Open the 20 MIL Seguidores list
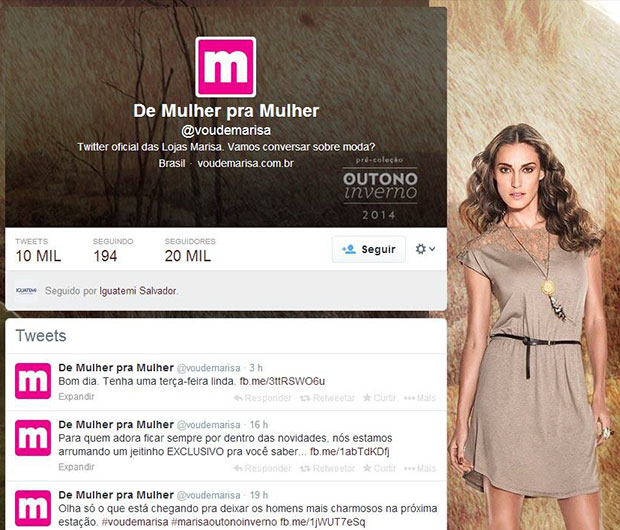Screen dimensions: 620x530 pyautogui.click(x=190, y=251)
